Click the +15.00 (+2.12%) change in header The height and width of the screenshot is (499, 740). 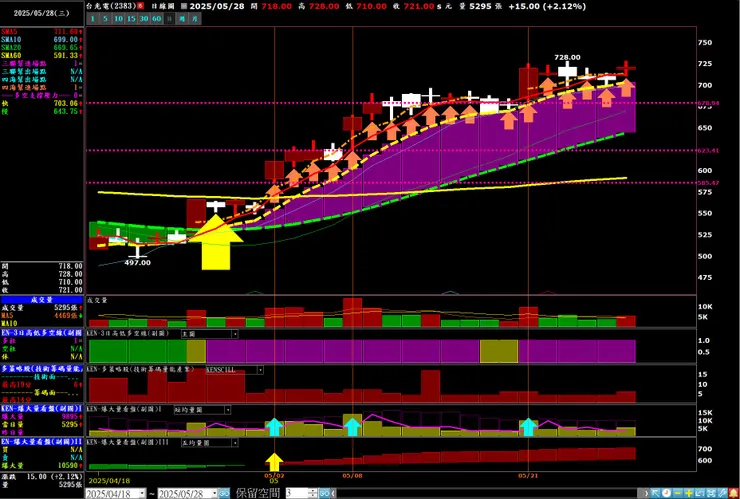tap(547, 6)
